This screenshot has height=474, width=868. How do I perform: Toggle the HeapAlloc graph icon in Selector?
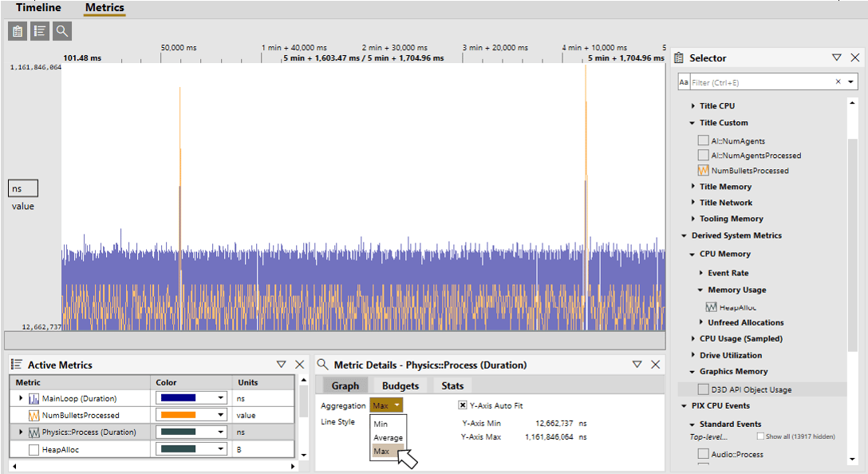click(712, 306)
